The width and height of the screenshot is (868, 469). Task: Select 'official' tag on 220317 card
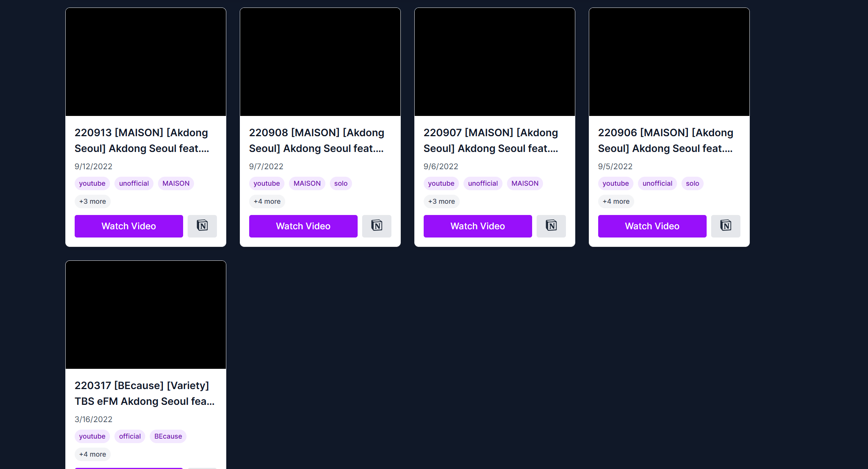(x=130, y=436)
